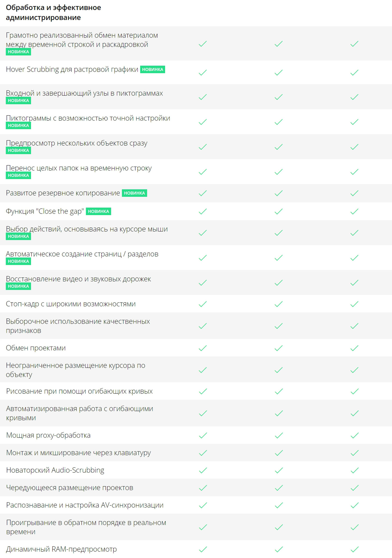Click the Чередующееся размещение проектов label
The width and height of the screenshot is (392, 558).
(70, 488)
